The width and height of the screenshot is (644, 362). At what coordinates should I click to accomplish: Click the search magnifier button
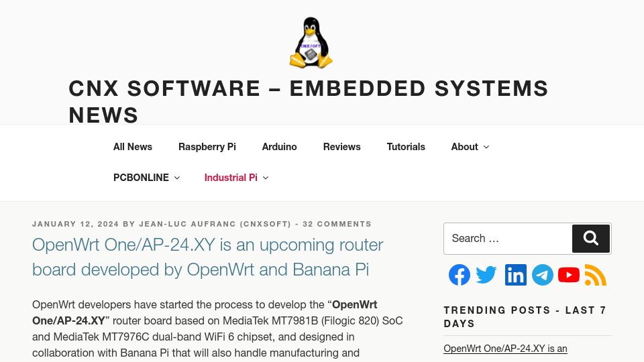click(590, 239)
